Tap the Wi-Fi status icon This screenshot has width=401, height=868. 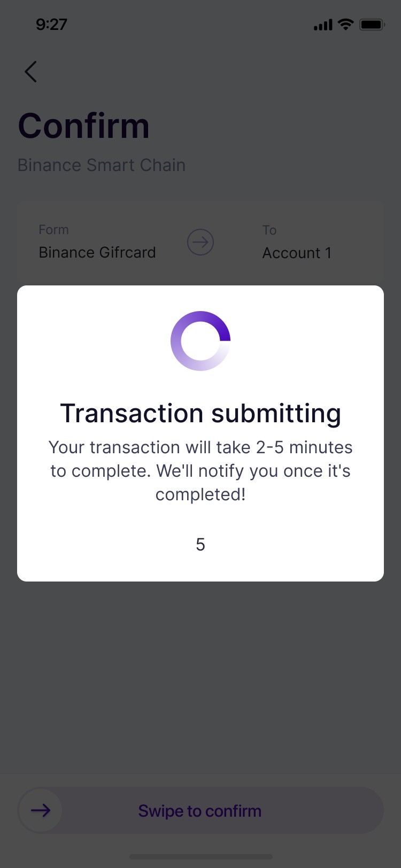pos(346,25)
